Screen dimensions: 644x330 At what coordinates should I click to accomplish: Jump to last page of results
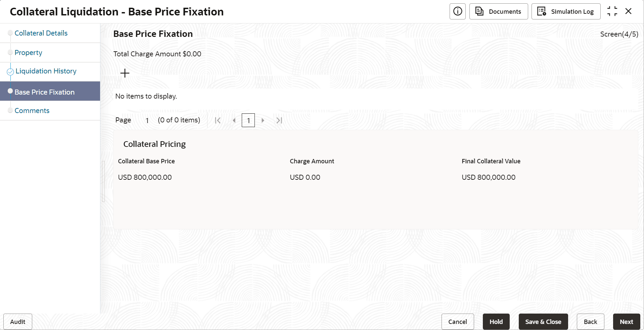(x=279, y=120)
